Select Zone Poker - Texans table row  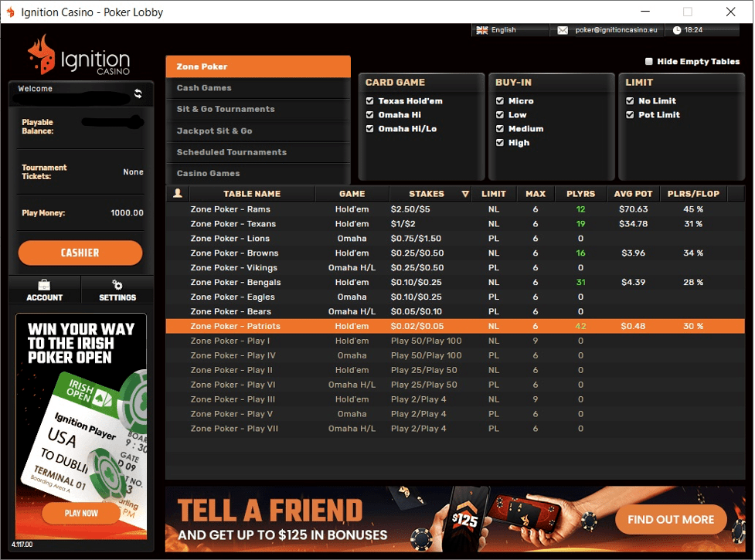455,224
